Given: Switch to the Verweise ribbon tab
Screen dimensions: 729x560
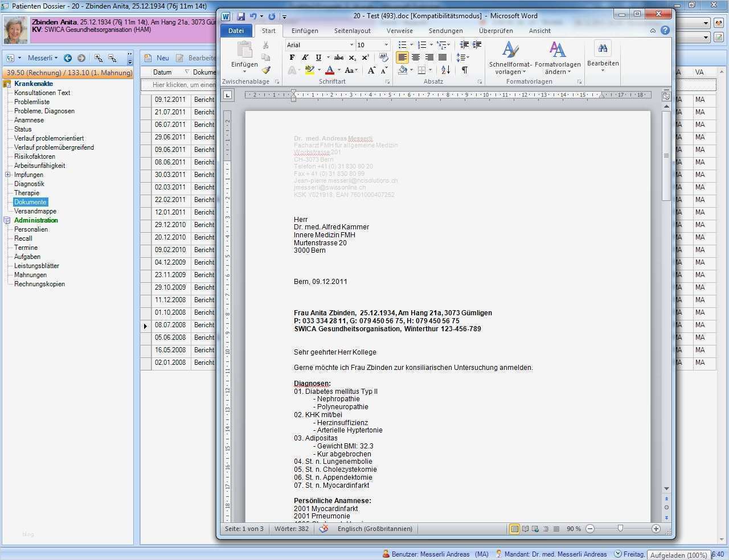Looking at the screenshot, I should coord(400,31).
